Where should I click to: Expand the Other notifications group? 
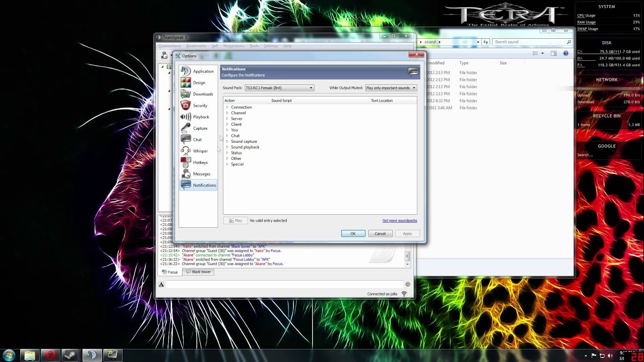(227, 158)
